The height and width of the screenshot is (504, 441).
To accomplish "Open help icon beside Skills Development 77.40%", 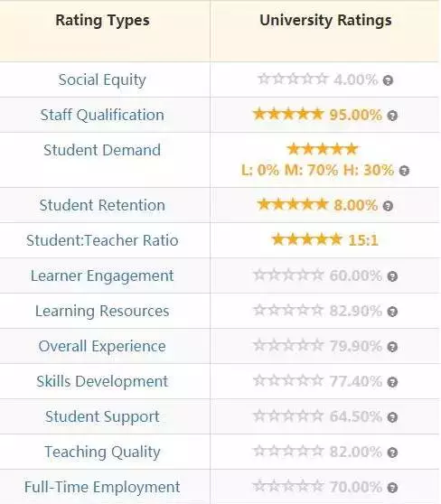I will [392, 382].
